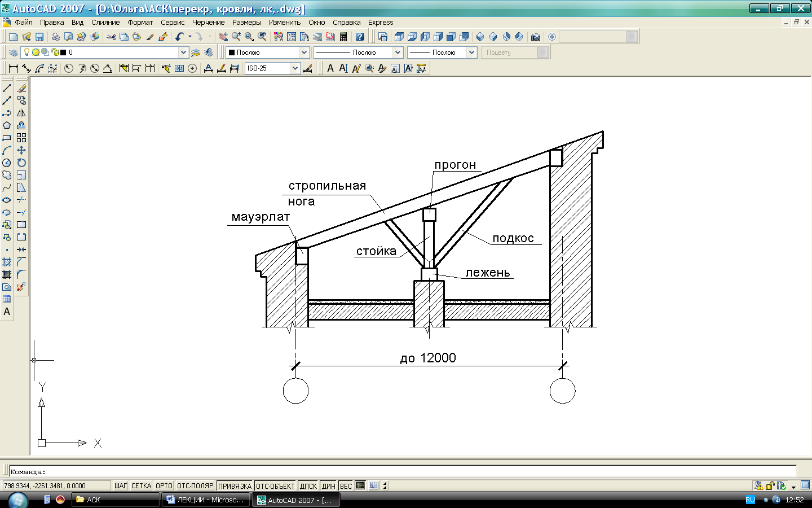Choose the Rotate tool

(x=21, y=163)
